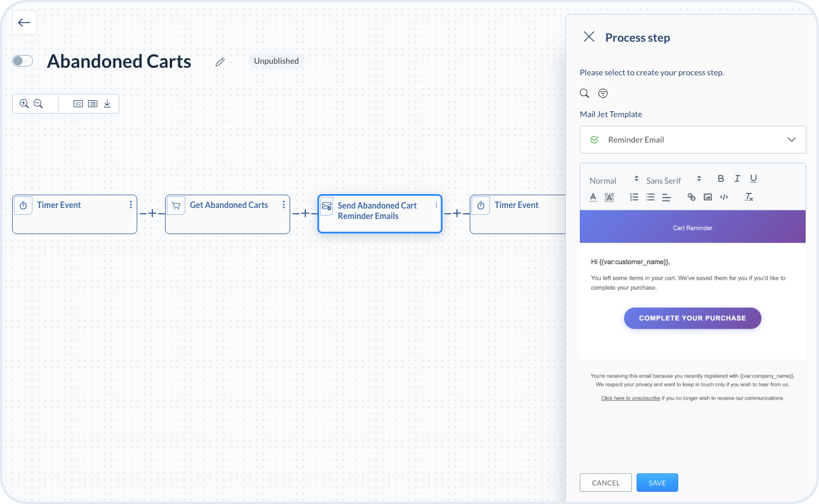Zoom in on the workflow canvas
The width and height of the screenshot is (819, 504).
24,104
